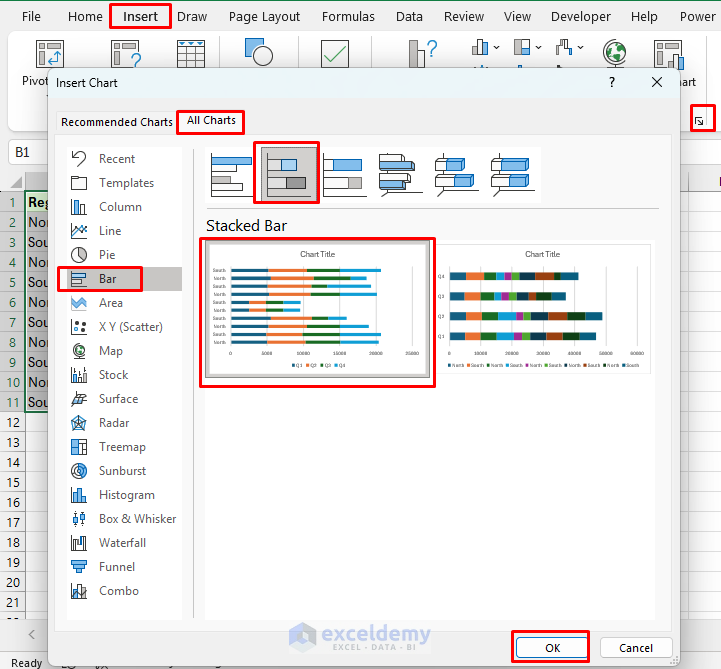The image size is (721, 669).
Task: Click the PivotTable ribbon icon
Action: [x=50, y=54]
